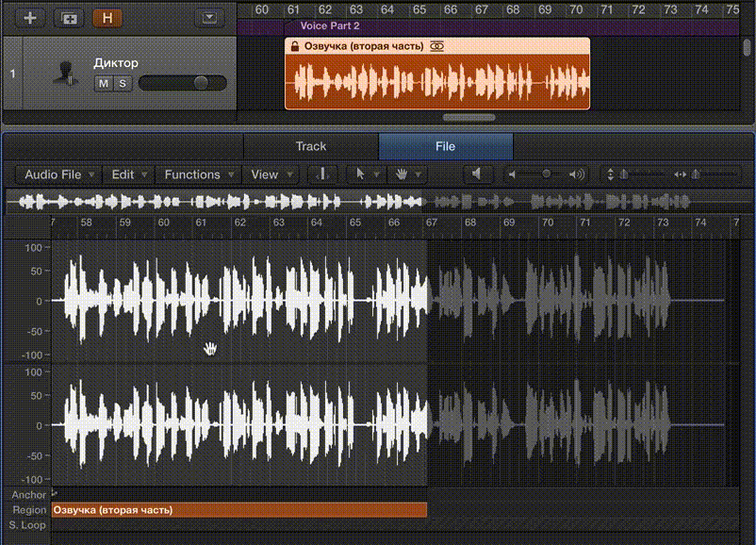Click the S. Loop row label
Screen dimensions: 756x545
coord(27,525)
